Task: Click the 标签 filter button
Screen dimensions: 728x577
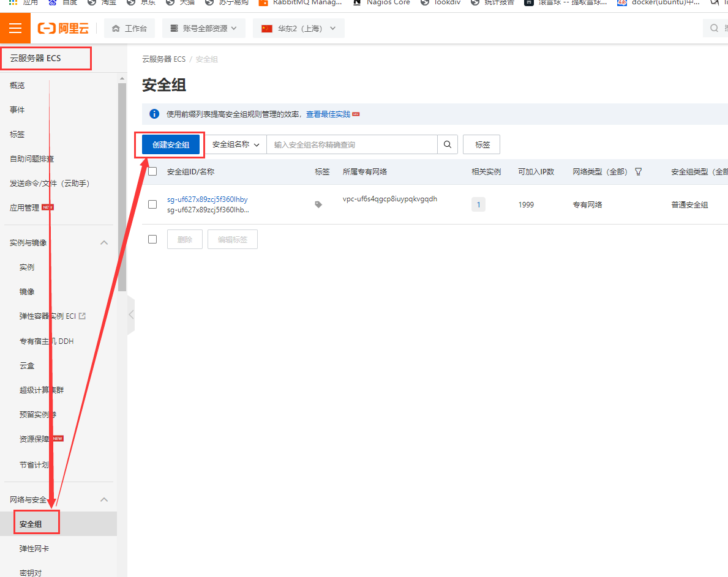Action: tap(482, 145)
